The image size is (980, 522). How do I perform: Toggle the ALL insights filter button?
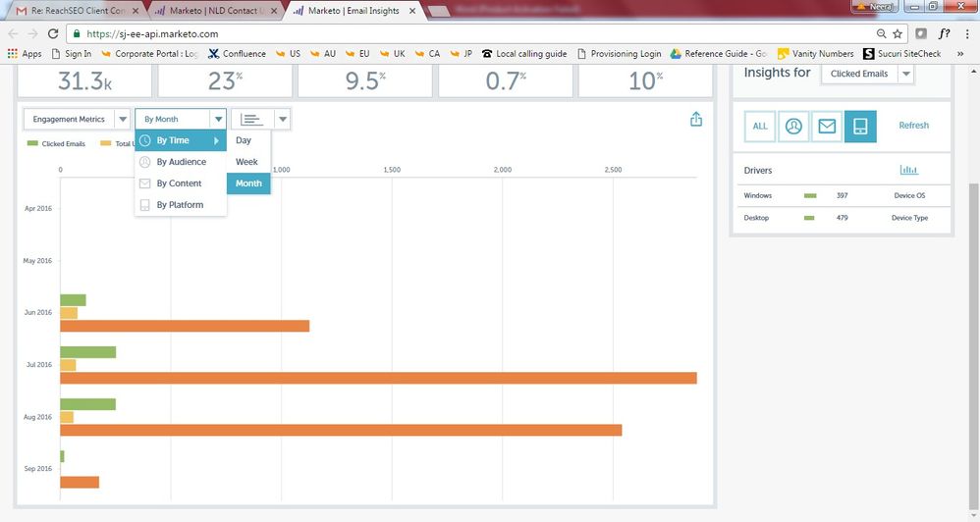760,127
